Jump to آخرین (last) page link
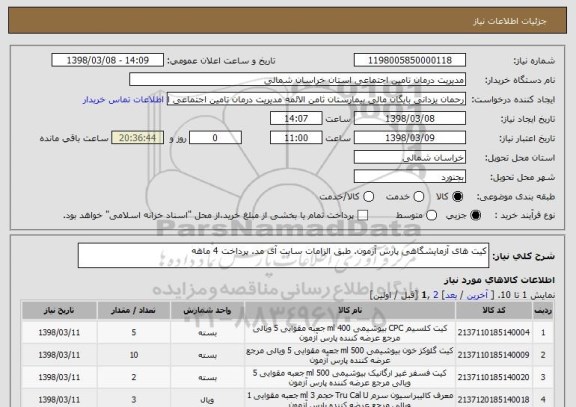576x407 pixels. pos(477,295)
